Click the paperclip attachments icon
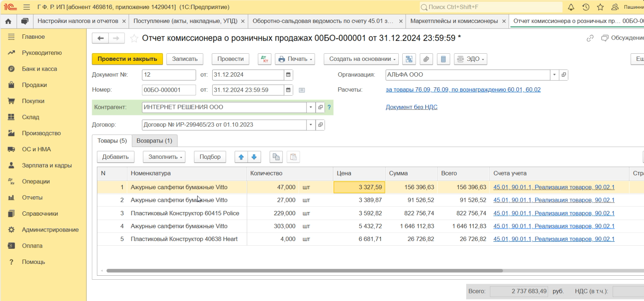Viewport: 644px width, 301px height. tap(426, 59)
